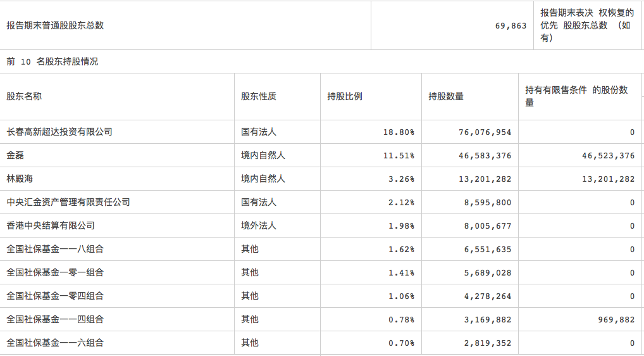Click the 全国社保基金一一六组合 name cell
Viewport: 644px width, 356px height.
(55, 343)
